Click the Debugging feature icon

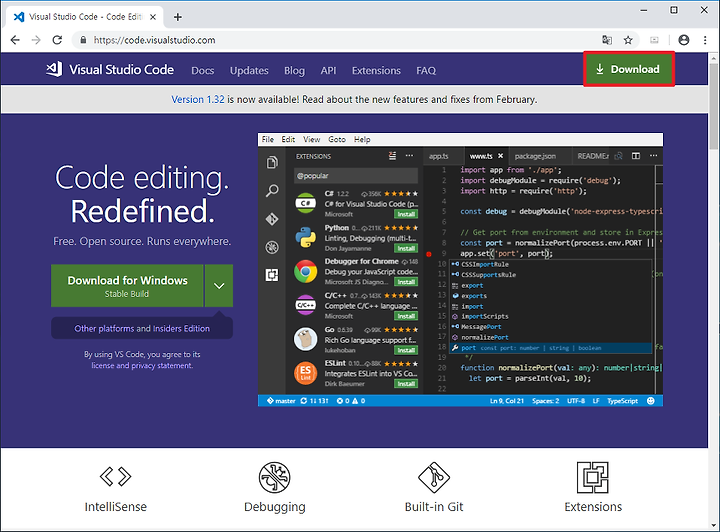274,477
